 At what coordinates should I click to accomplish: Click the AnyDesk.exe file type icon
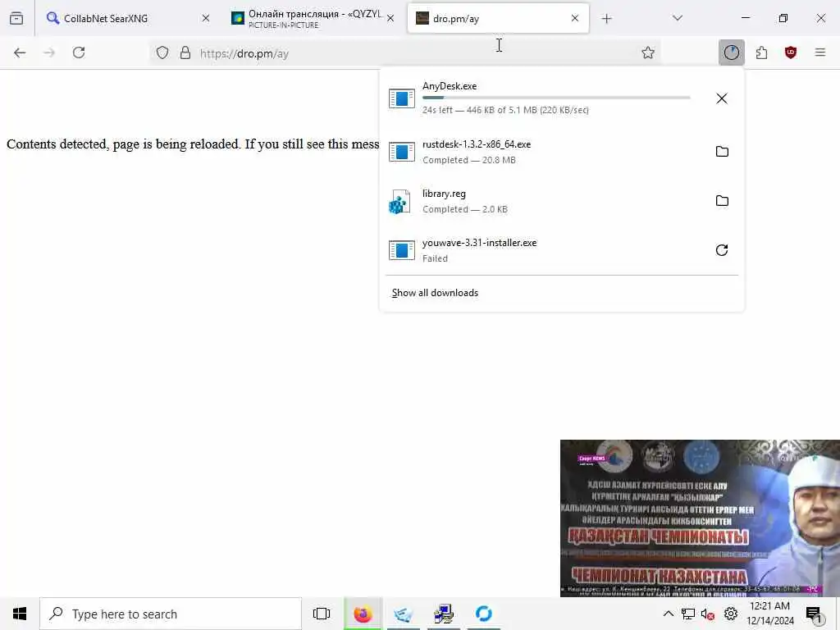click(x=402, y=98)
